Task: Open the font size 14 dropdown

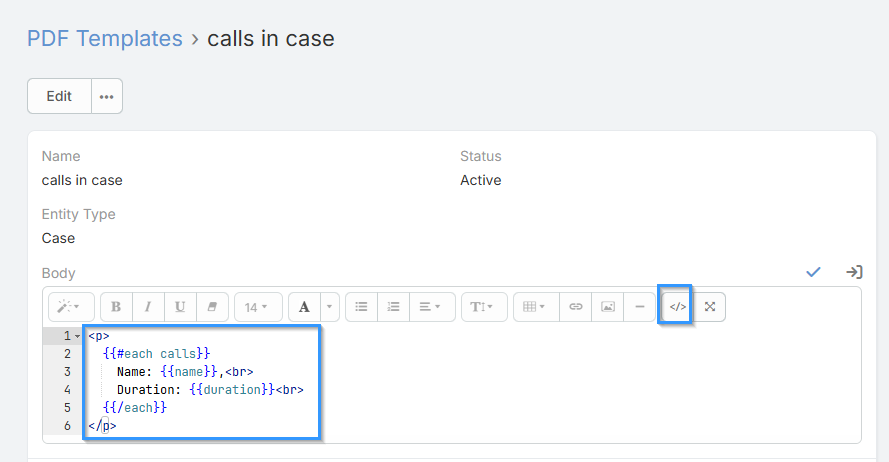Action: (x=258, y=307)
